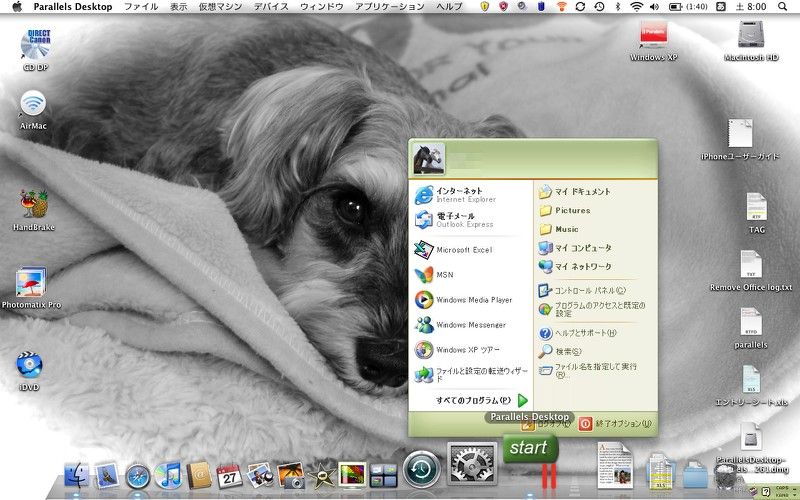This screenshot has width=800, height=500.
Task: Open Safari in the Dock
Action: pyautogui.click(x=138, y=476)
